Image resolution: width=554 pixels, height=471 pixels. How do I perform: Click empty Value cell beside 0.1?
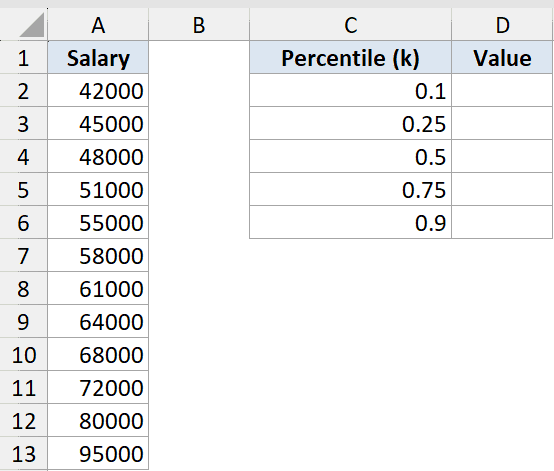tap(502, 90)
